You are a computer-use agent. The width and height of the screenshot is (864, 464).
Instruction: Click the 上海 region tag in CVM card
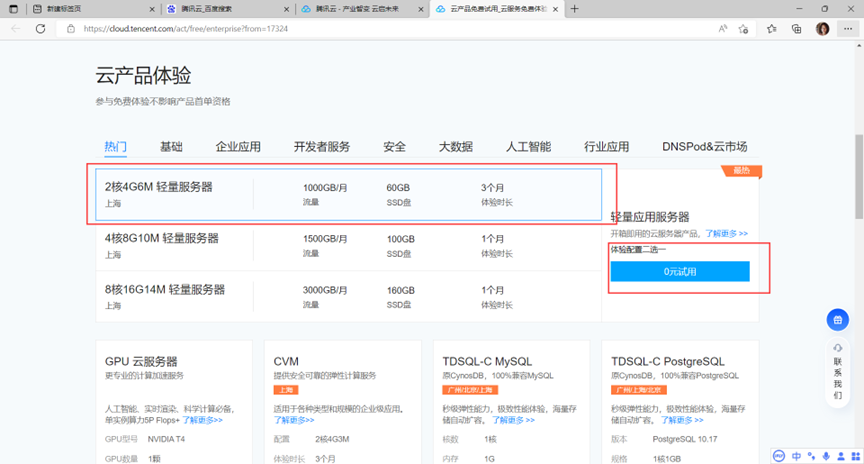tap(286, 390)
